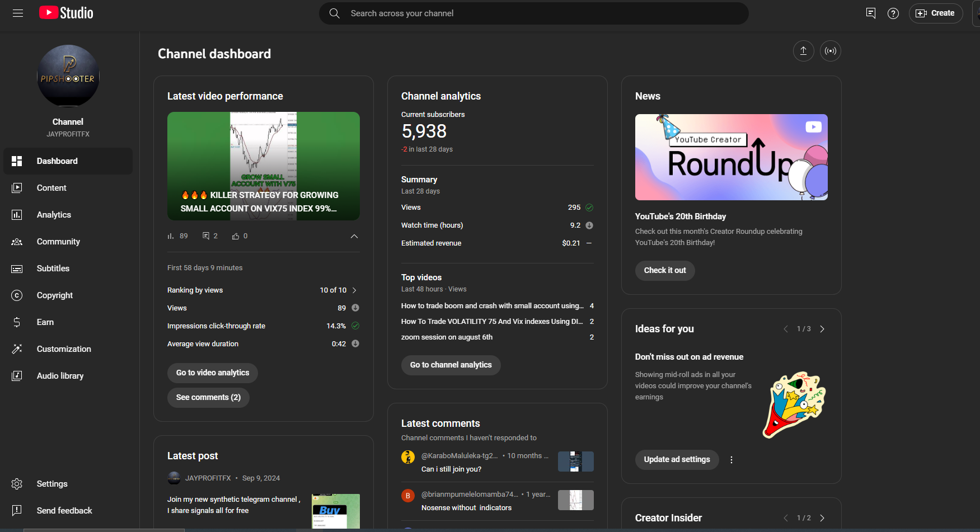Click down arrow beside Watch time 9.2
The height and width of the screenshot is (532, 980).
589,225
